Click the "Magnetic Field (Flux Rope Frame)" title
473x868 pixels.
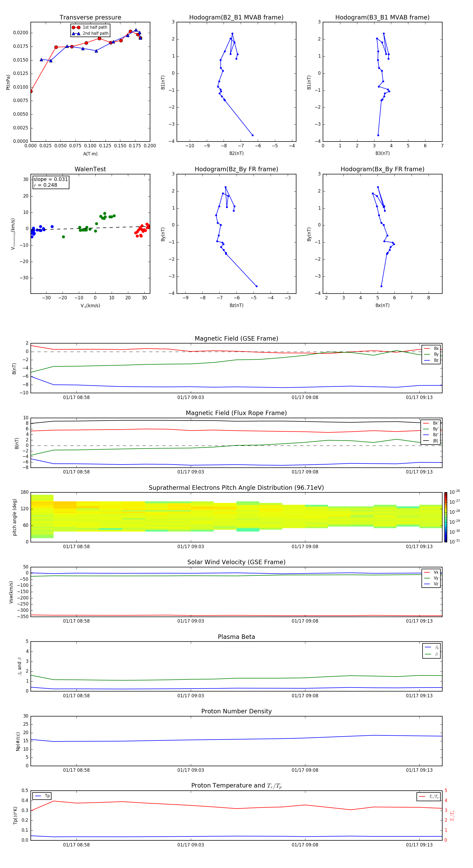coord(236,413)
